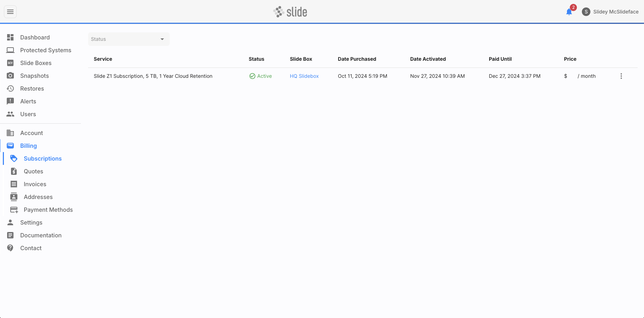The width and height of the screenshot is (644, 318).
Task: Go to Dashboard in the sidebar
Action: [35, 37]
